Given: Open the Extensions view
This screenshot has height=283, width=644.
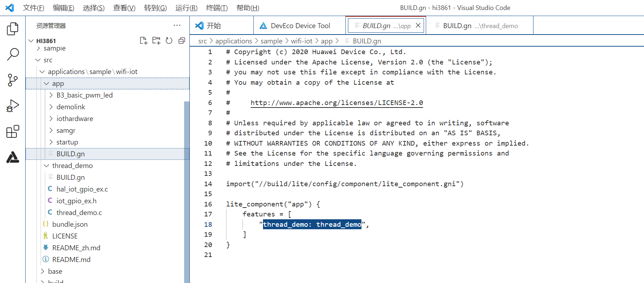Looking at the screenshot, I should coord(13,131).
